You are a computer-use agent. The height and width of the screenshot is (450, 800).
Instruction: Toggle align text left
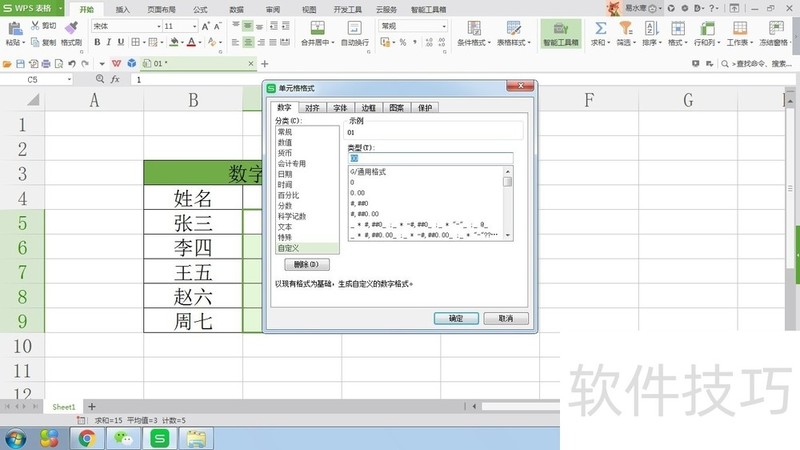tap(235, 42)
